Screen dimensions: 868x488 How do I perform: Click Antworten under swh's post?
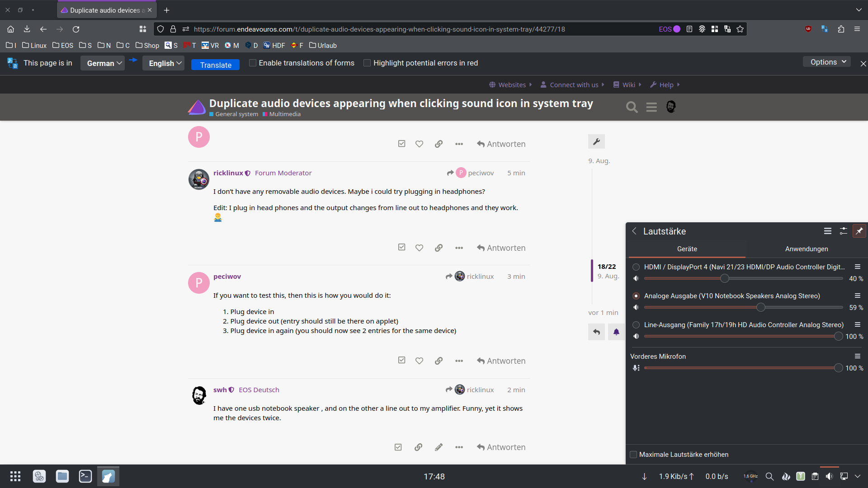pyautogui.click(x=501, y=447)
